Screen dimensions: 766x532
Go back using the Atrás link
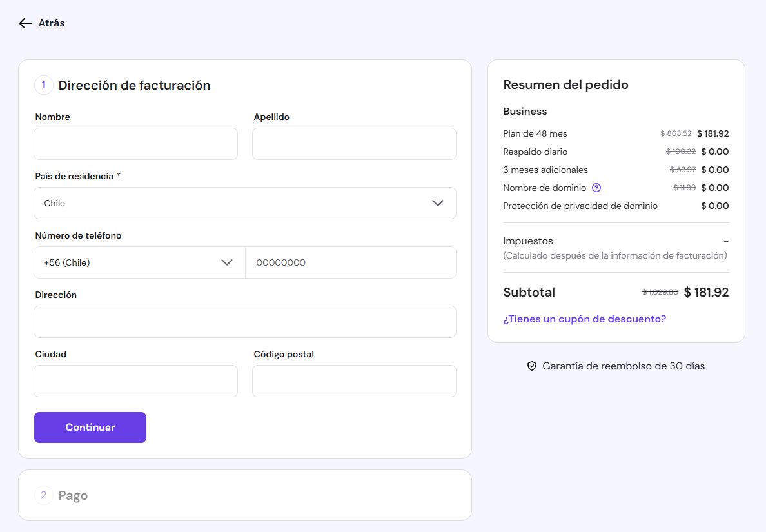(x=52, y=23)
